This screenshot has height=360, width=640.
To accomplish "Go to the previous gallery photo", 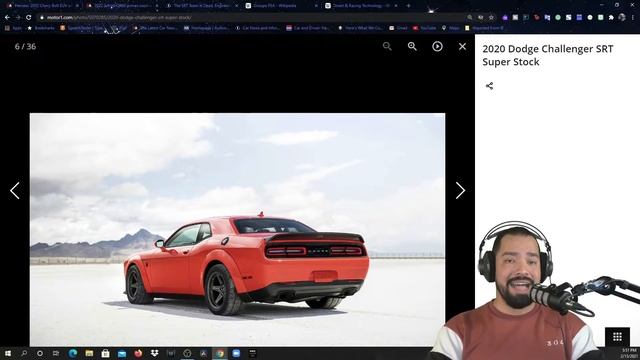I will tap(15, 191).
